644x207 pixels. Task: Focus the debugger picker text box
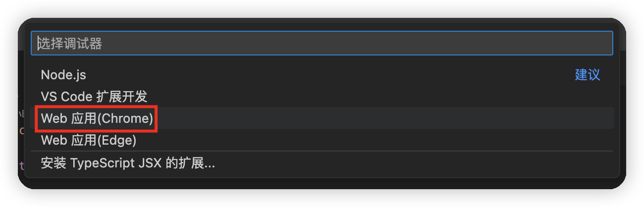tap(322, 44)
